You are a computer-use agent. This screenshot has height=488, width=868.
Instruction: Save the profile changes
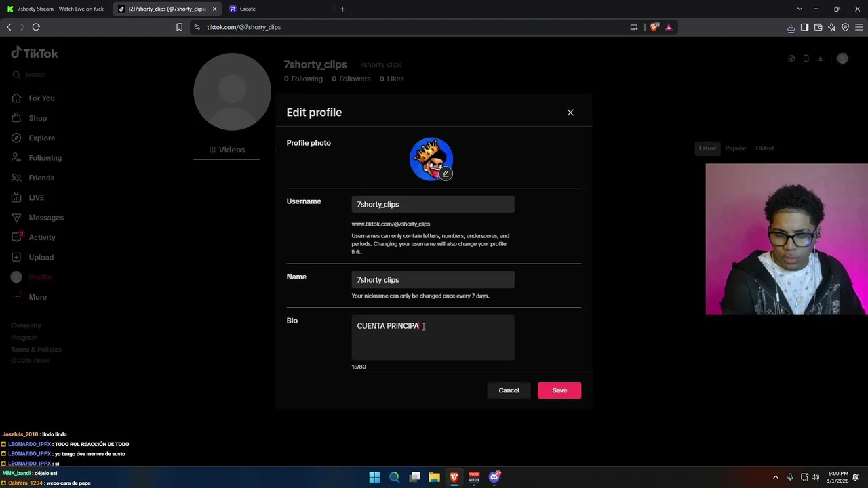(x=559, y=390)
